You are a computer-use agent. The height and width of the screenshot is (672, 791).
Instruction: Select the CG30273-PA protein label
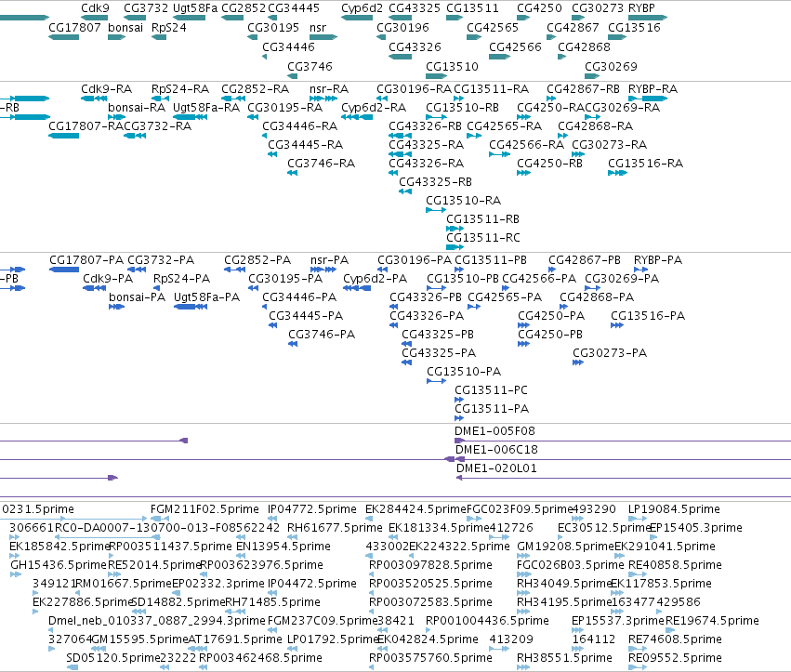tap(610, 353)
